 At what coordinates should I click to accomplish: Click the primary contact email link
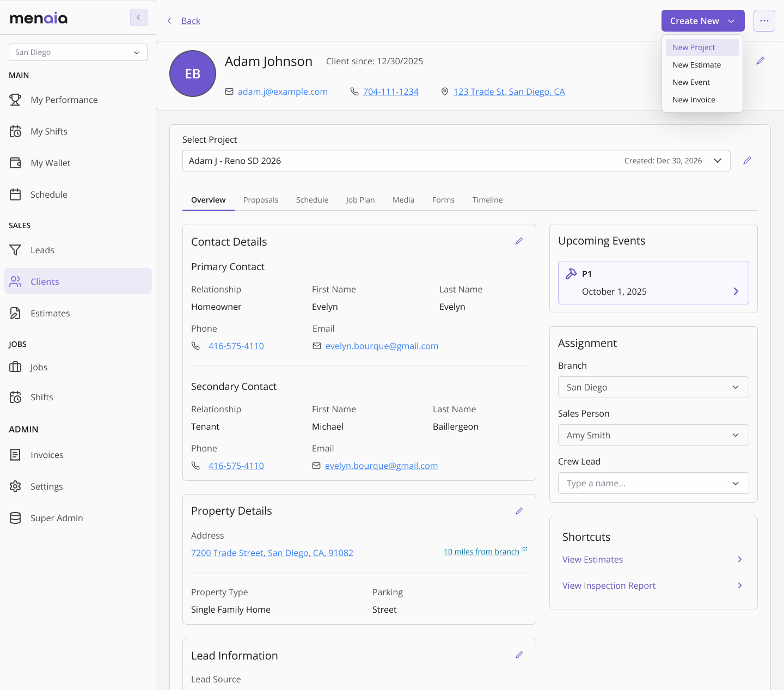pos(382,346)
